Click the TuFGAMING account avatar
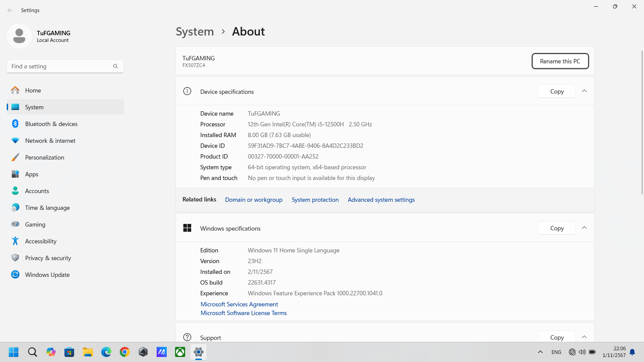The height and width of the screenshot is (362, 644). coord(19,36)
